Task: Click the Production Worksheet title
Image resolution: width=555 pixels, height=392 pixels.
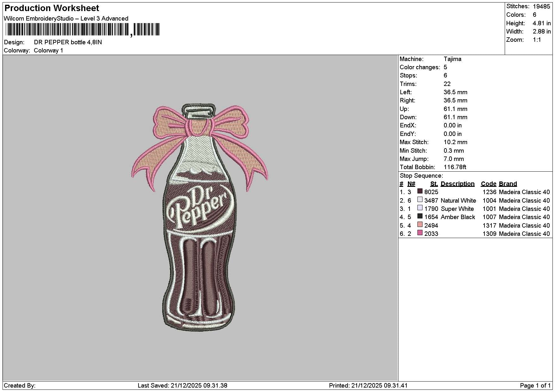Action: 52,8
